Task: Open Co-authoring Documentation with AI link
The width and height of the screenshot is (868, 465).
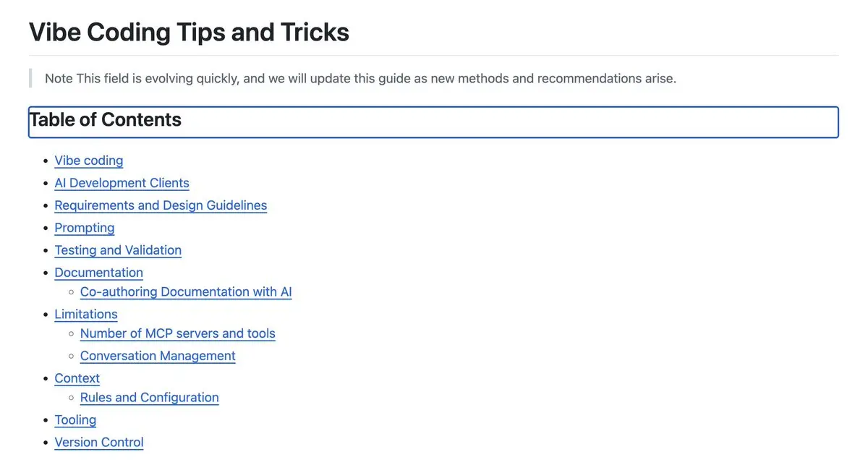Action: pos(186,292)
